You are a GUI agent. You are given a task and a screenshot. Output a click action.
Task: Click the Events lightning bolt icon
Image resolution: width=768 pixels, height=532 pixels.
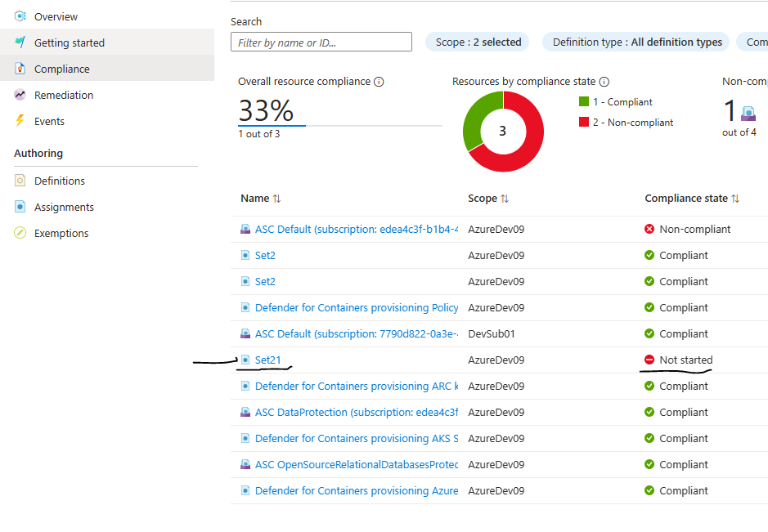(x=20, y=121)
